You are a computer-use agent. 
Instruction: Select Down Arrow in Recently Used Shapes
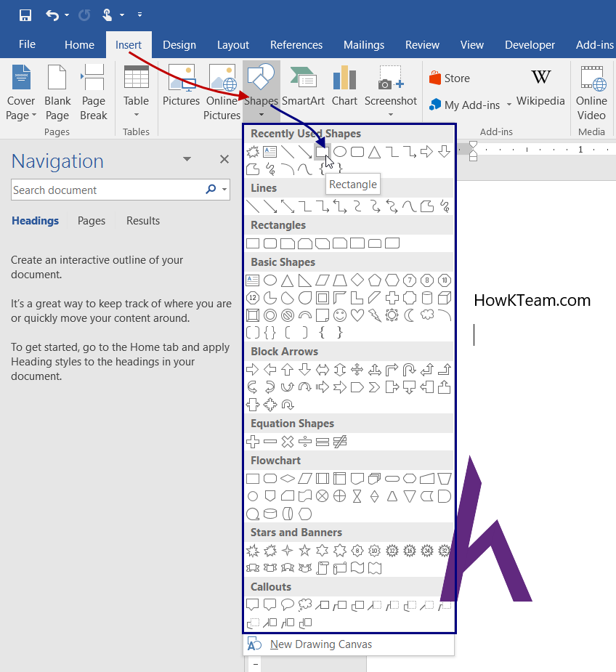444,152
